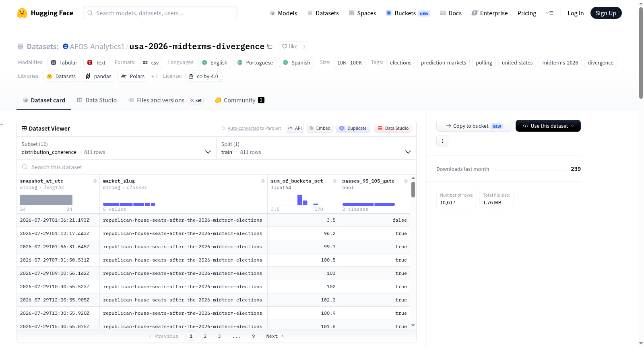Go to Models in the top navigation

click(283, 13)
